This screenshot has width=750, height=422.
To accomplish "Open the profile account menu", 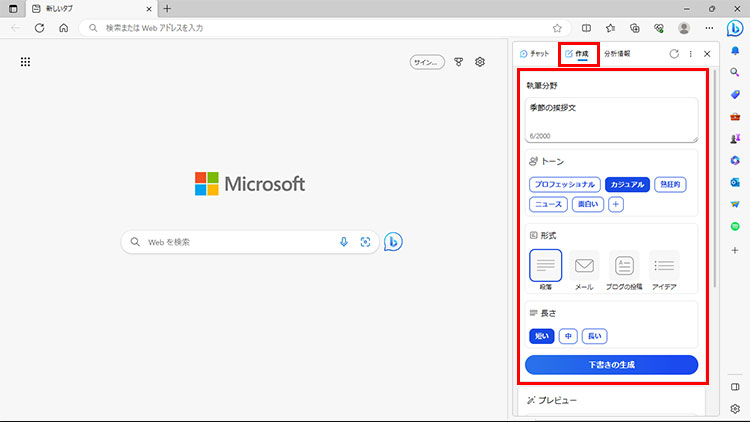I will point(685,28).
